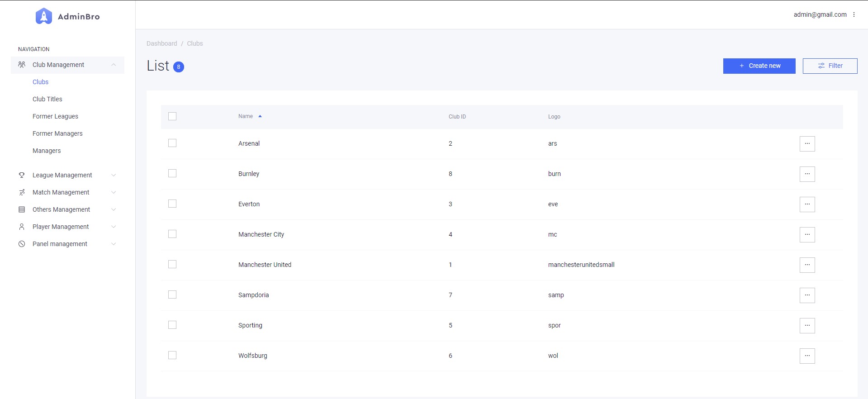Image resolution: width=868 pixels, height=399 pixels.
Task: Click the Others Management list icon
Action: click(22, 209)
